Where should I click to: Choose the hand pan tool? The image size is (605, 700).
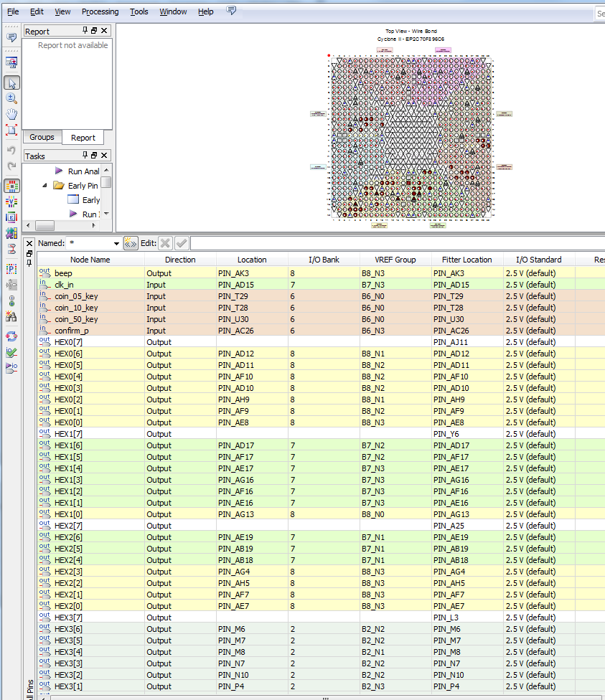click(x=11, y=114)
